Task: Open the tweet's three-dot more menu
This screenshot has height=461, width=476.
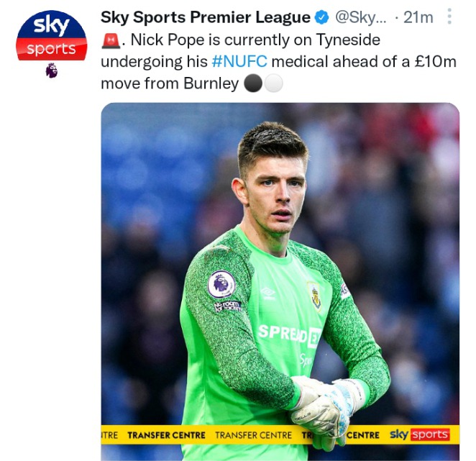Action: (x=449, y=17)
